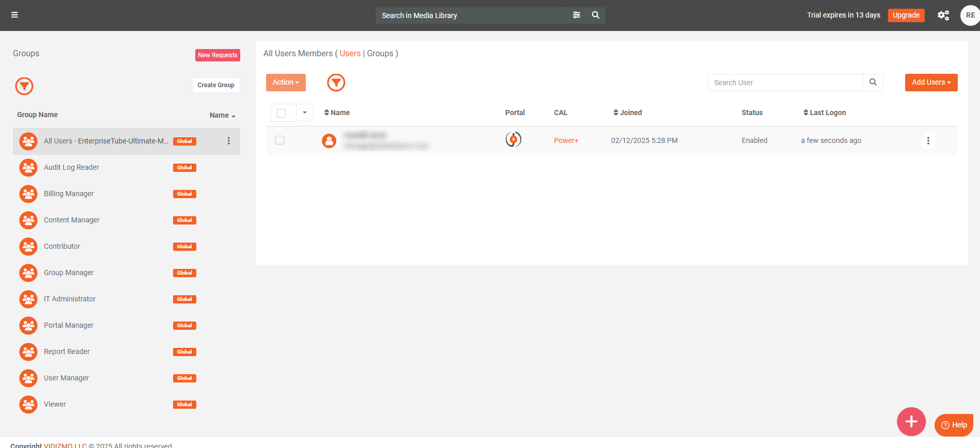Click the red plus floating add button
This screenshot has height=448, width=980.
[x=911, y=422]
